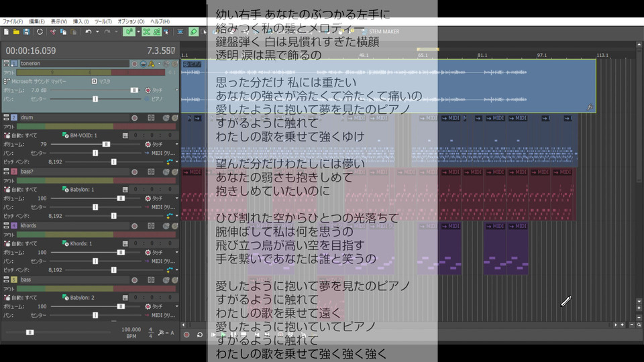Toggle loop playback in the transport bar
Viewport: 644px width, 362px height.
point(200,335)
